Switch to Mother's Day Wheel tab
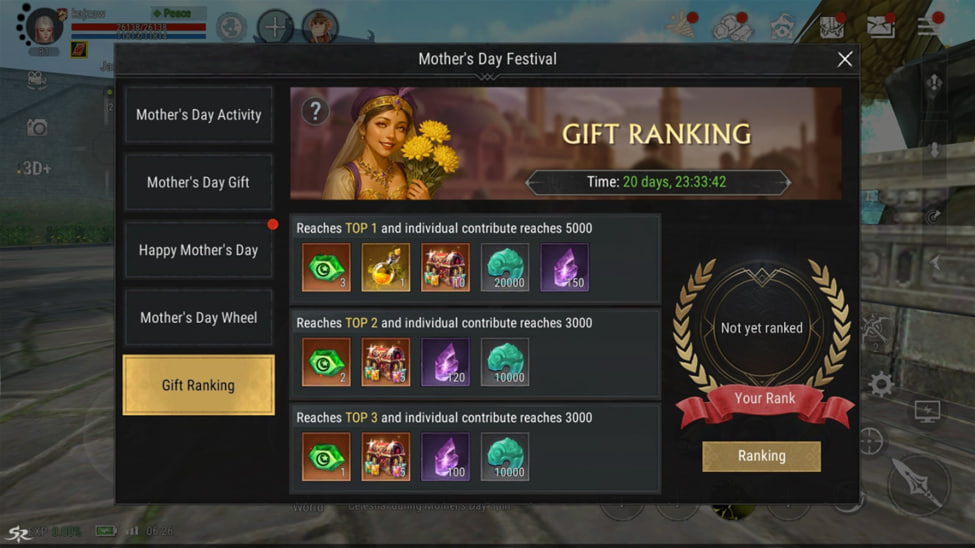This screenshot has width=975, height=548. tap(198, 318)
